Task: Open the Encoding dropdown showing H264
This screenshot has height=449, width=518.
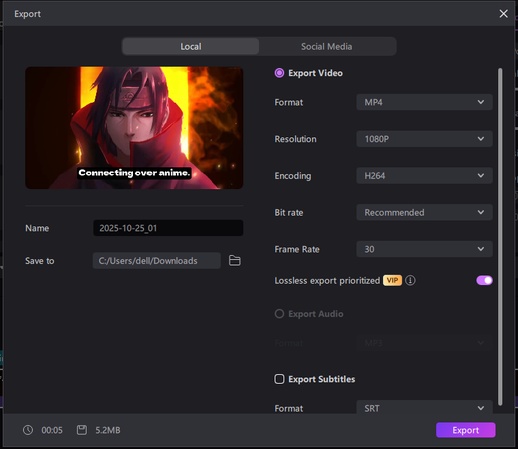Action: coord(424,176)
